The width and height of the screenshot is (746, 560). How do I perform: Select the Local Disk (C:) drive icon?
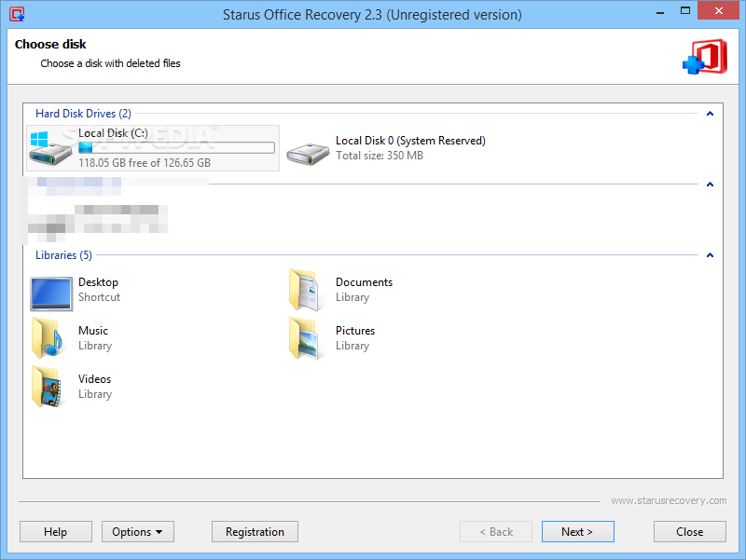click(50, 148)
